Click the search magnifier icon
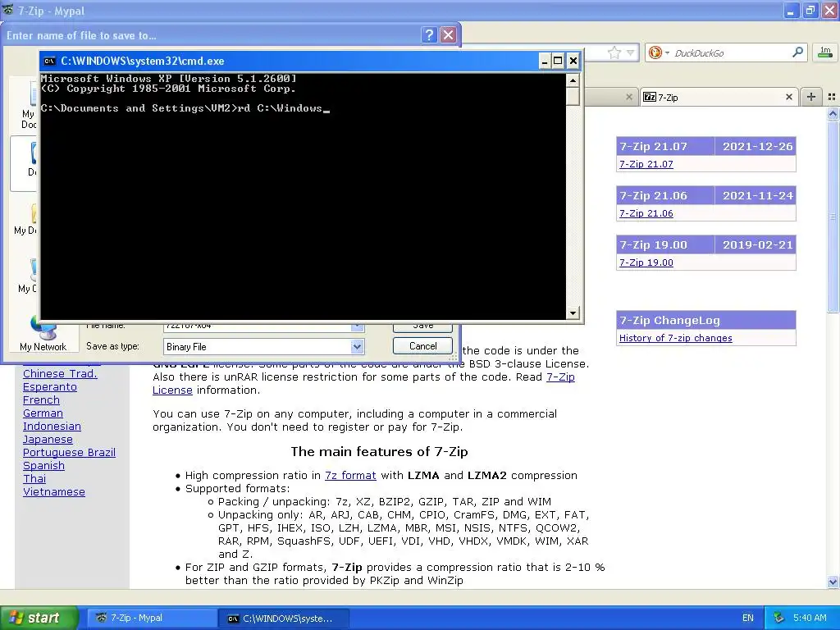Screen dimensions: 840x630 pyautogui.click(x=797, y=52)
